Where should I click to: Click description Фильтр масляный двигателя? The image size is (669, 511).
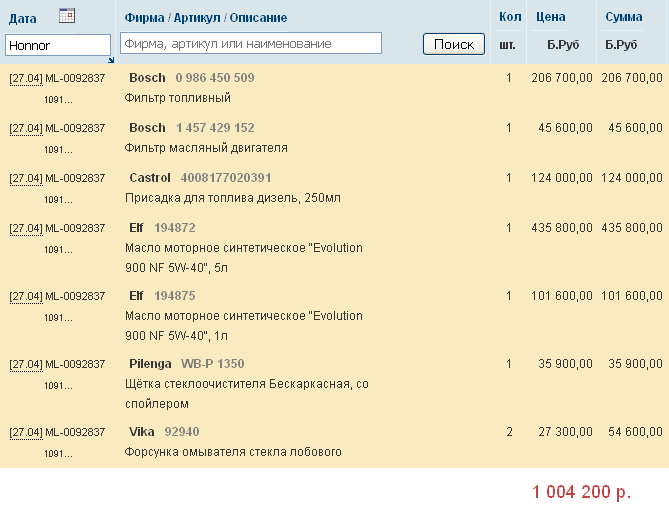point(206,148)
